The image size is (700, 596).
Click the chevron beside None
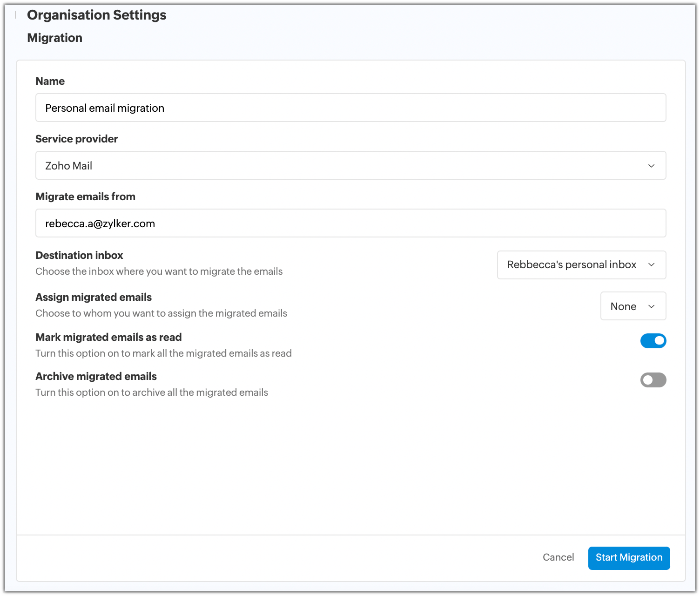[x=651, y=306]
